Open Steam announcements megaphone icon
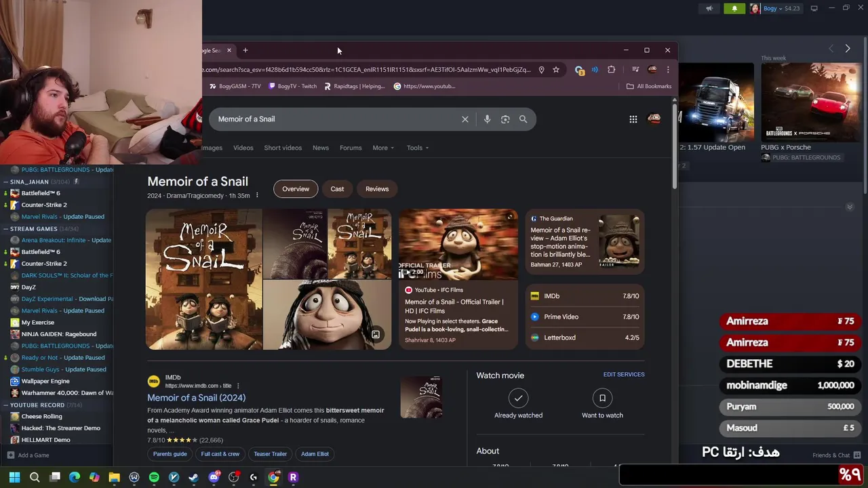 pos(709,8)
